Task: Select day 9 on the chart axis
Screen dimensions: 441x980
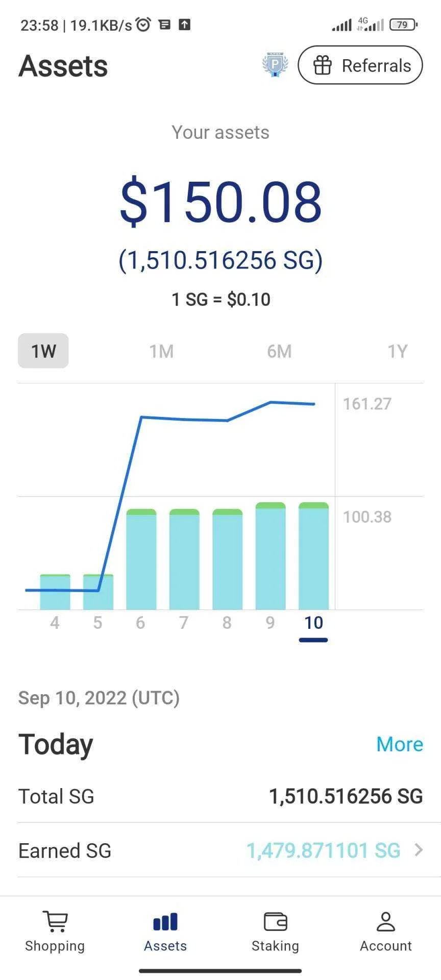Action: coord(270,623)
